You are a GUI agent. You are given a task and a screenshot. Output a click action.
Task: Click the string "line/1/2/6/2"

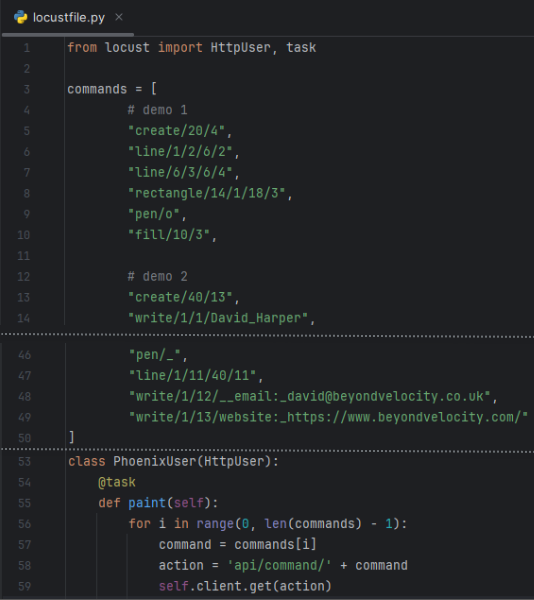pos(181,152)
